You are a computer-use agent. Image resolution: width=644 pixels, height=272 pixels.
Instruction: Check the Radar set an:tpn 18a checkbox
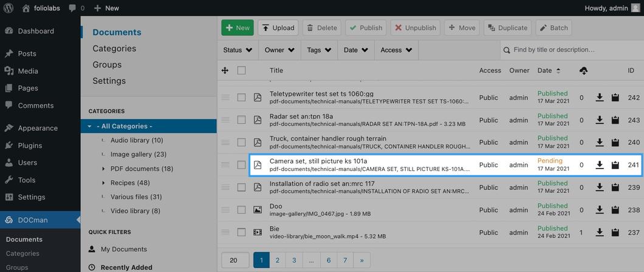click(x=242, y=120)
